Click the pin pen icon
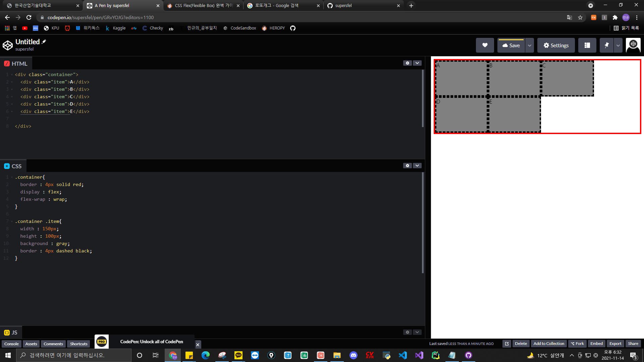This screenshot has height=362, width=644. 606,45
